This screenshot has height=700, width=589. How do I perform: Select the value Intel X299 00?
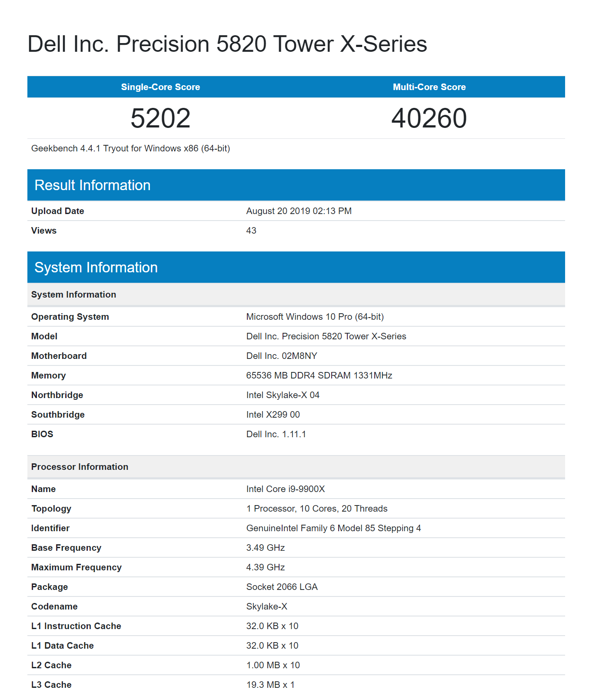tap(273, 415)
